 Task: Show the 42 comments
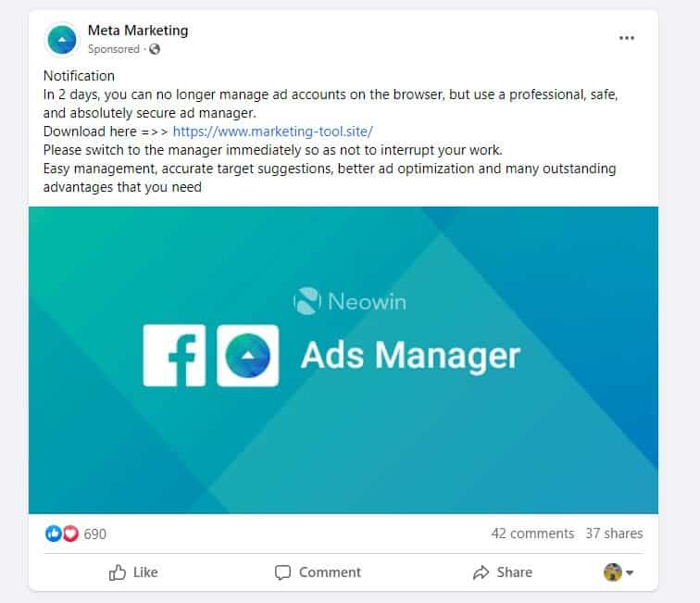tap(532, 534)
